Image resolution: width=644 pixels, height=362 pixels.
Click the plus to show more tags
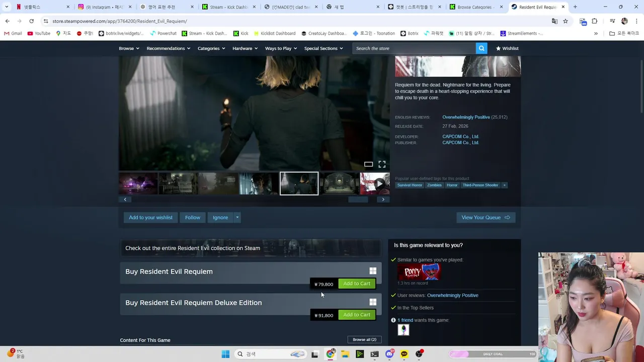tap(504, 185)
